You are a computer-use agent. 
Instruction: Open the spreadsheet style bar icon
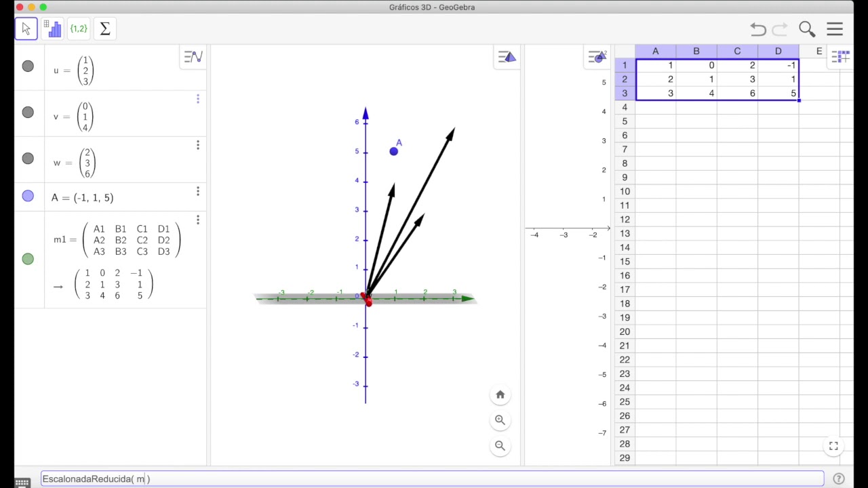click(840, 57)
